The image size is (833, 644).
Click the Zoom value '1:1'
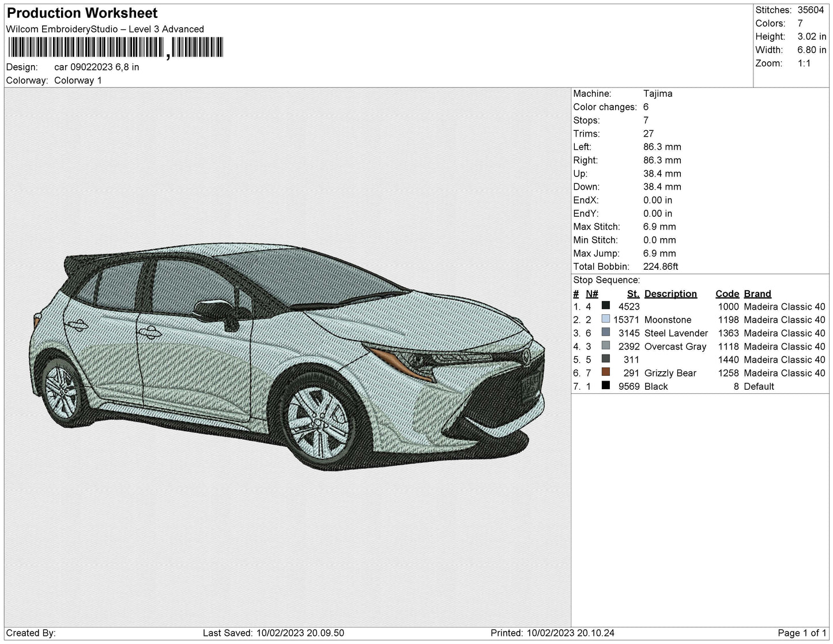click(x=804, y=63)
